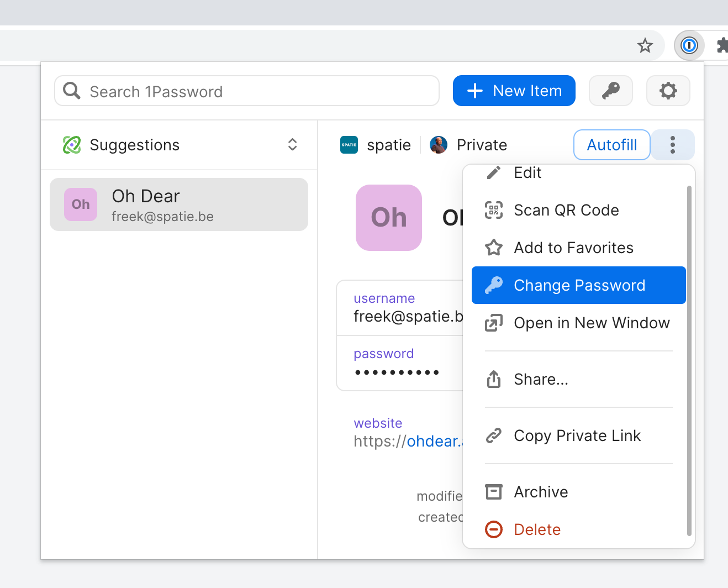Click the Private vault label

click(482, 145)
